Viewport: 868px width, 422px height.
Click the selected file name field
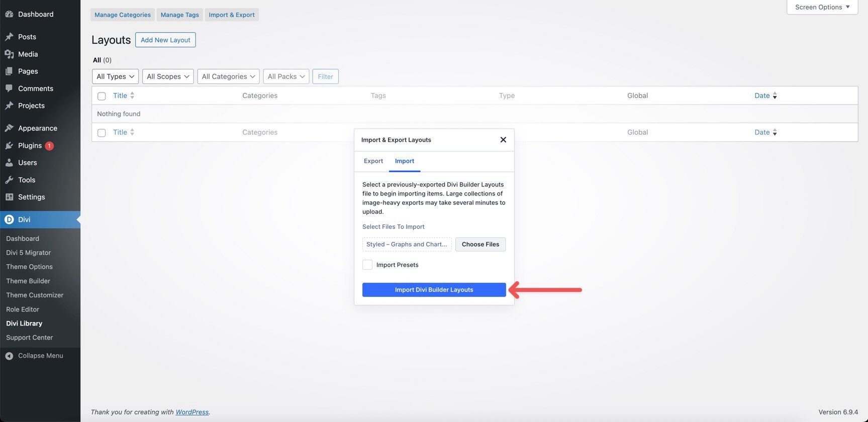pos(407,244)
